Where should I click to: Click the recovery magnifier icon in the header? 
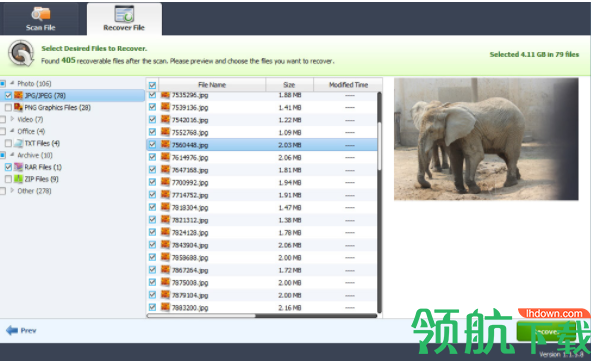tap(21, 54)
